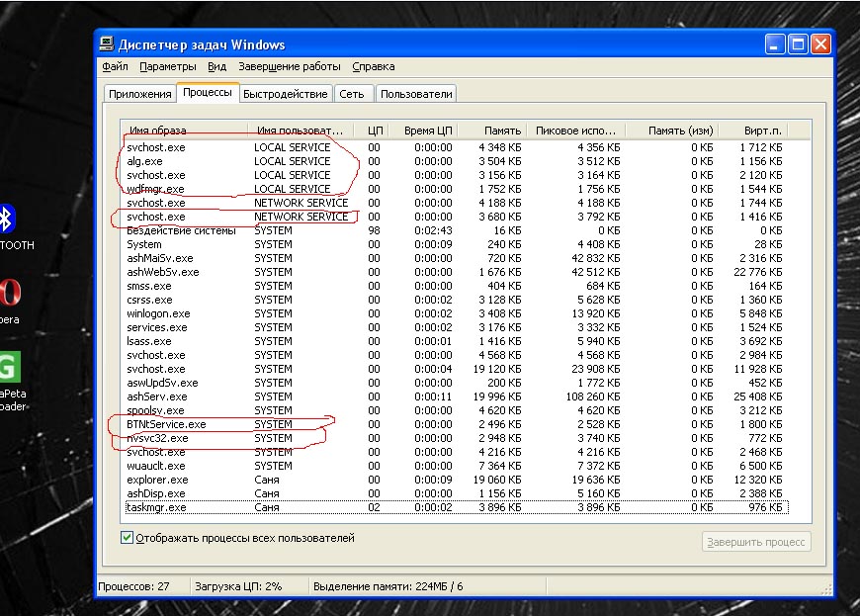Image resolution: width=860 pixels, height=616 pixels.
Task: Toggle the show processes from all users checkbox
Action: [127, 538]
